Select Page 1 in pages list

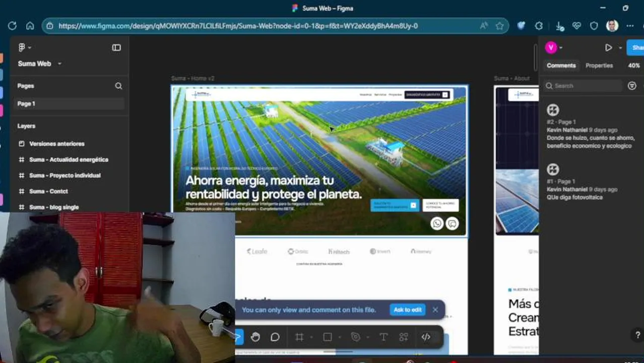69,104
